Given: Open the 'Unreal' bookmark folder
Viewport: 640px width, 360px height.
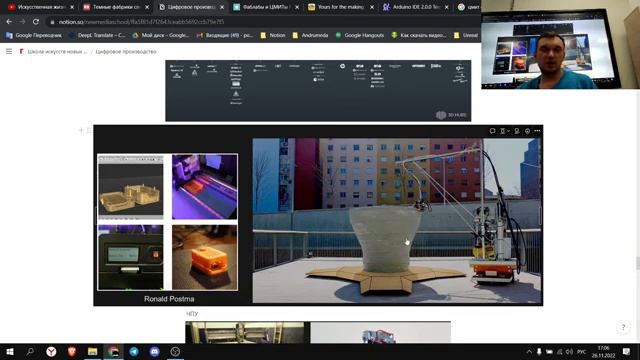Looking at the screenshot, I should point(466,36).
